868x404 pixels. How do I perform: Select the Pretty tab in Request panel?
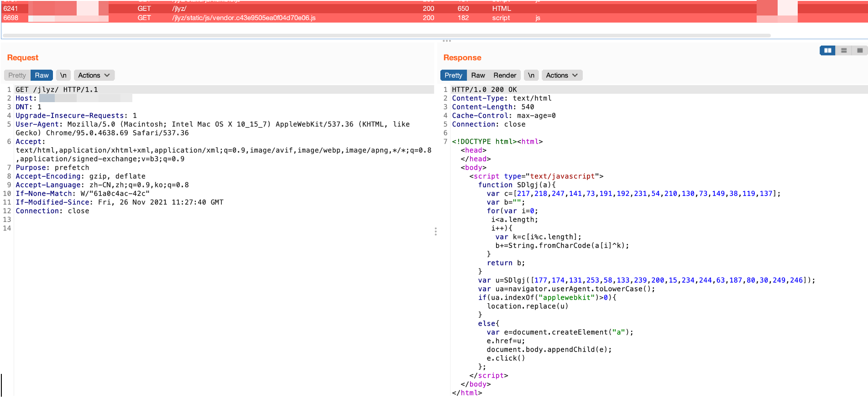pyautogui.click(x=17, y=75)
